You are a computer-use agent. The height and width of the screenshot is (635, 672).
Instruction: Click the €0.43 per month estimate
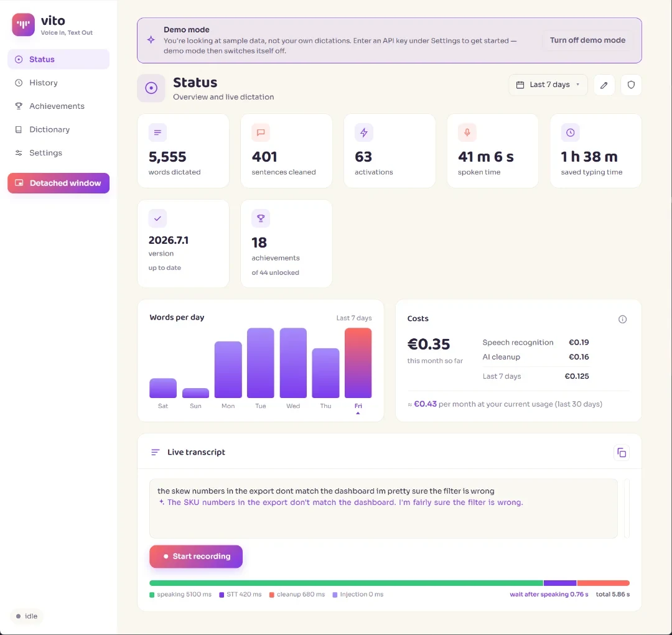pos(425,404)
